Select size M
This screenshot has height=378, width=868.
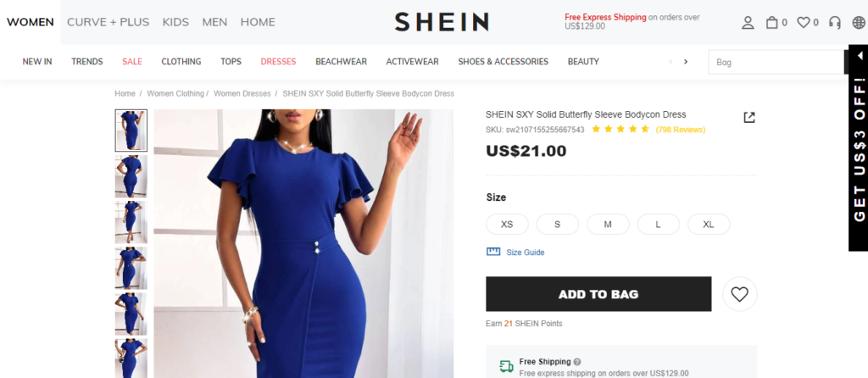[x=608, y=224]
